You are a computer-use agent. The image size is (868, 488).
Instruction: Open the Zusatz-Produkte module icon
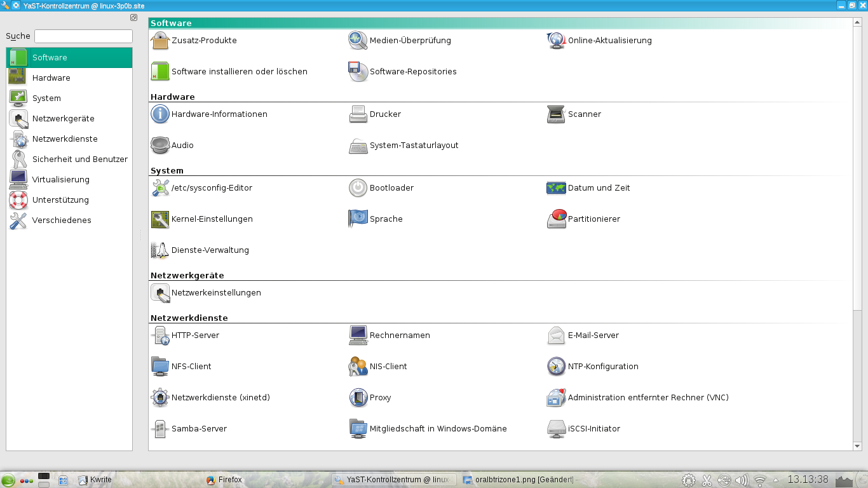pyautogui.click(x=160, y=41)
